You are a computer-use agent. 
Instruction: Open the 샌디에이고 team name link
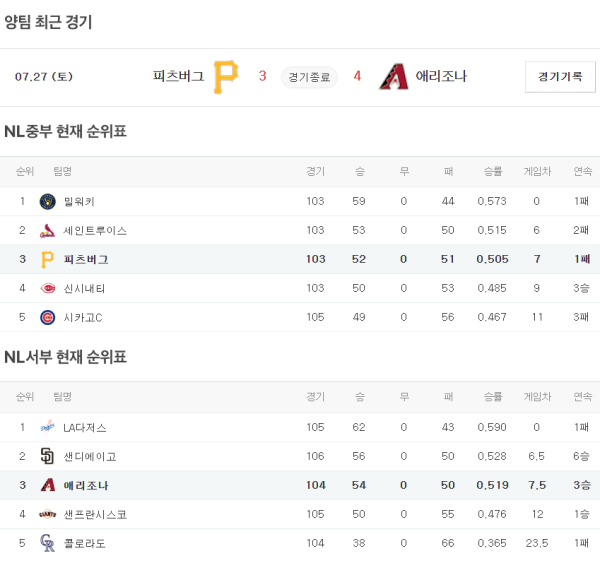(90, 456)
